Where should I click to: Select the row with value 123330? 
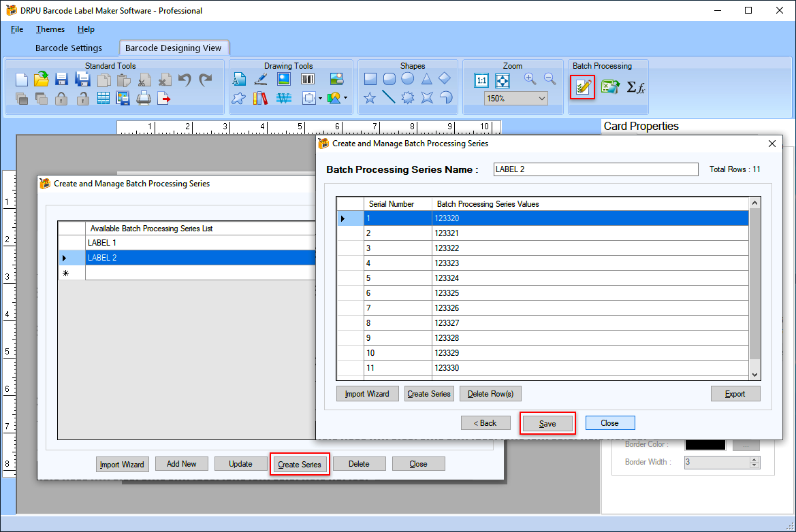tap(542, 367)
